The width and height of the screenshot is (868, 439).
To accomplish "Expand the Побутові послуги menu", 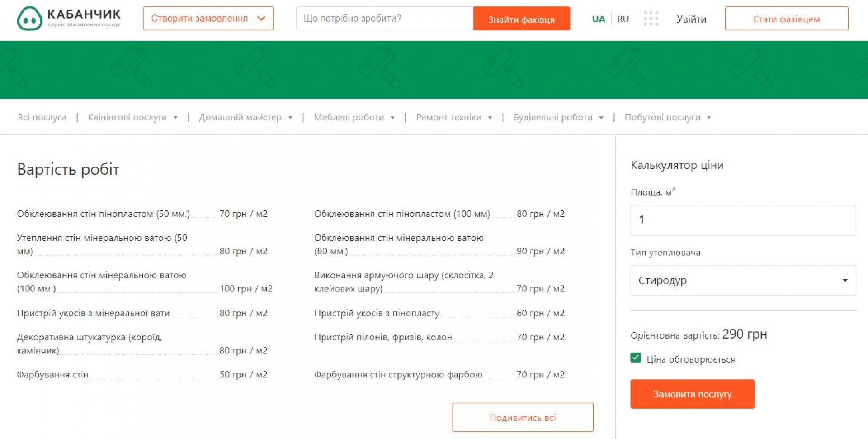I will 667,118.
